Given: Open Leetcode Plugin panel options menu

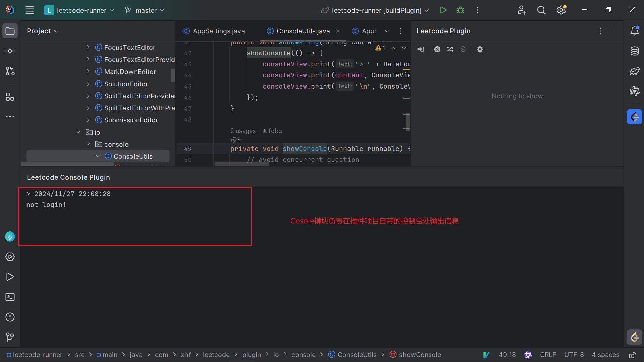Looking at the screenshot, I should pyautogui.click(x=600, y=31).
